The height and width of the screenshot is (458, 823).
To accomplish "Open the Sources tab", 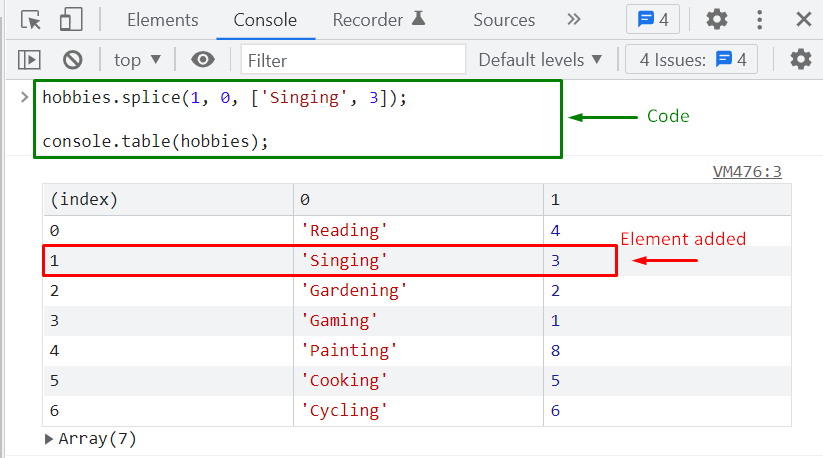I will pos(504,20).
